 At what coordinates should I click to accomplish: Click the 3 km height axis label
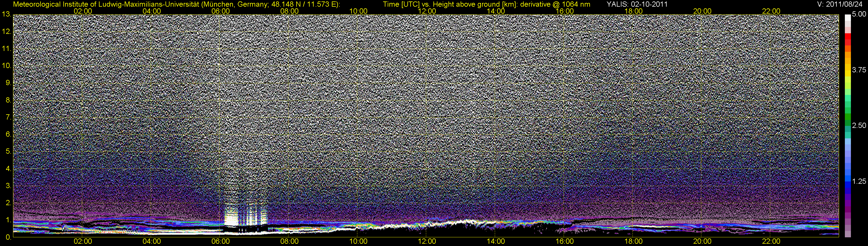click(8, 186)
